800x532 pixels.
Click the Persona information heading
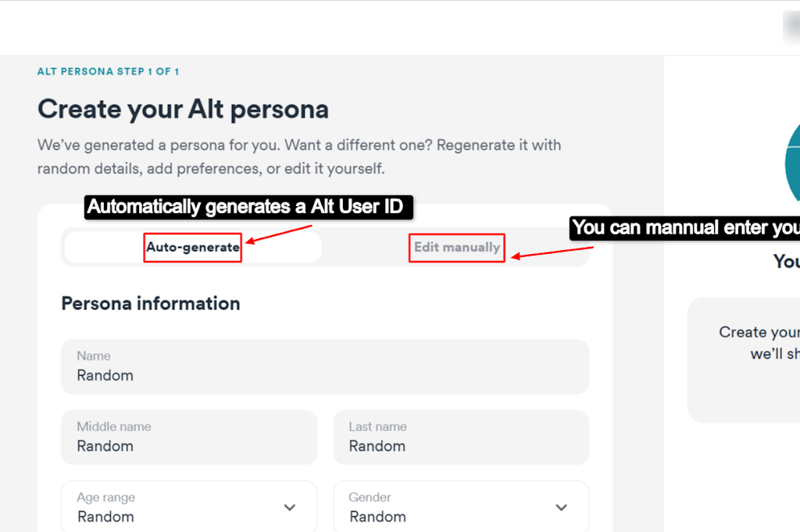click(151, 303)
